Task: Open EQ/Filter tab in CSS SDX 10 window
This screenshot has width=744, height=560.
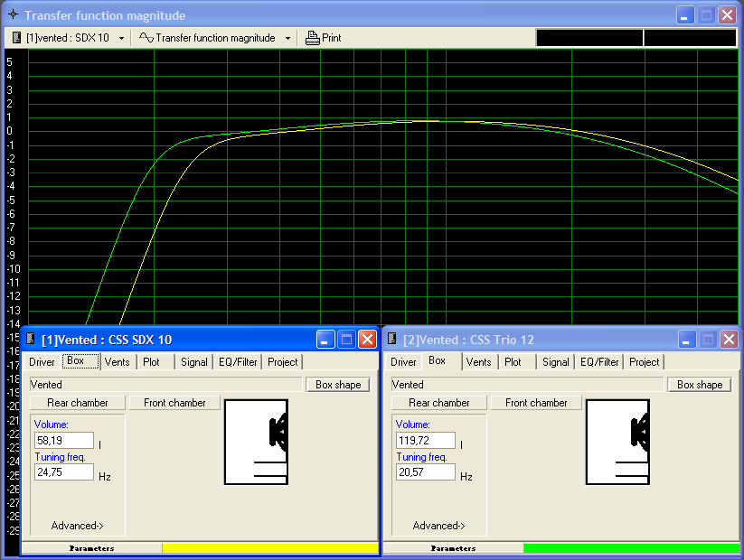Action: pos(238,362)
